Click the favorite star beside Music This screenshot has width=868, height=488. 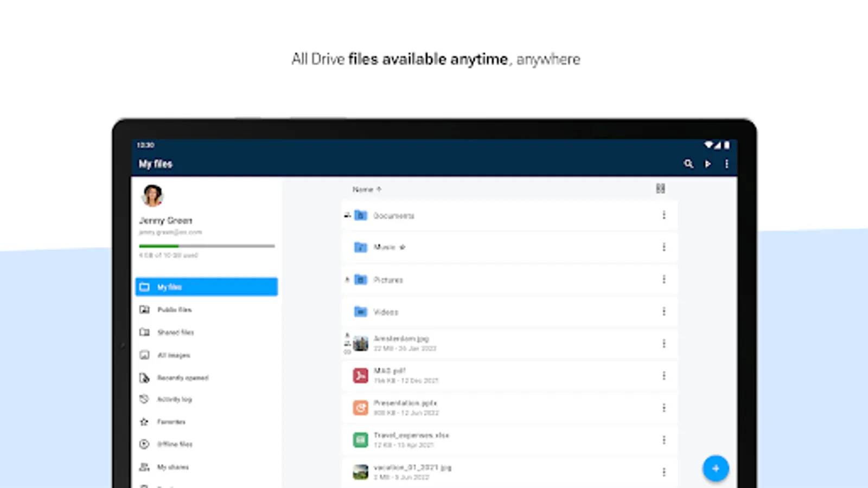pyautogui.click(x=402, y=247)
